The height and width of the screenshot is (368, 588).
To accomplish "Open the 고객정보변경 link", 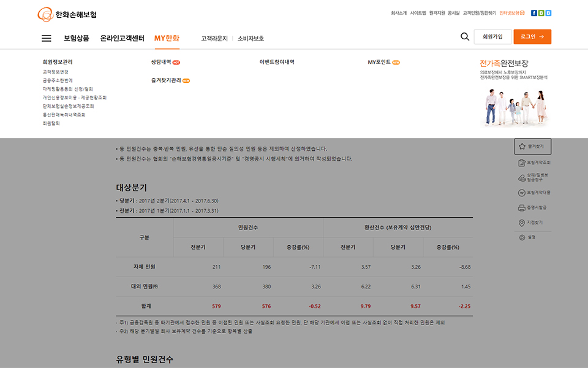I will point(56,72).
